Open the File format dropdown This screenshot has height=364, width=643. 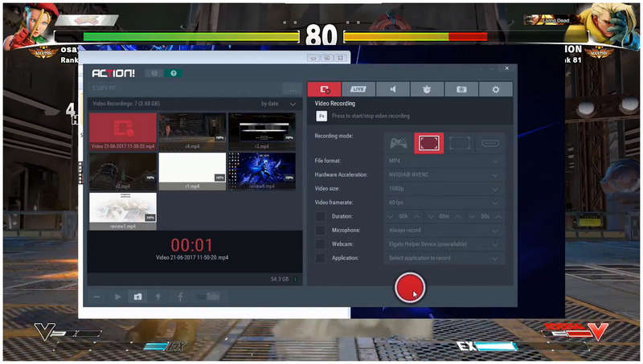coord(444,161)
